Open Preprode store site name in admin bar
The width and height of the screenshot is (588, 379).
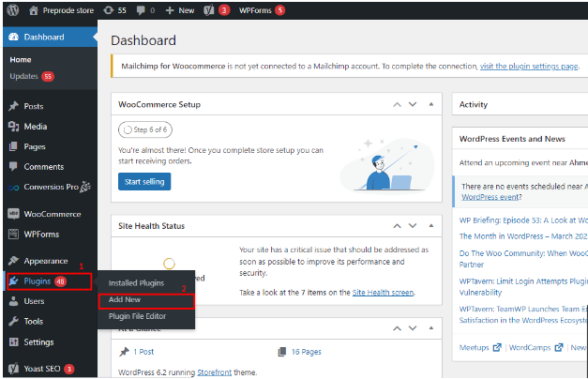[68, 10]
